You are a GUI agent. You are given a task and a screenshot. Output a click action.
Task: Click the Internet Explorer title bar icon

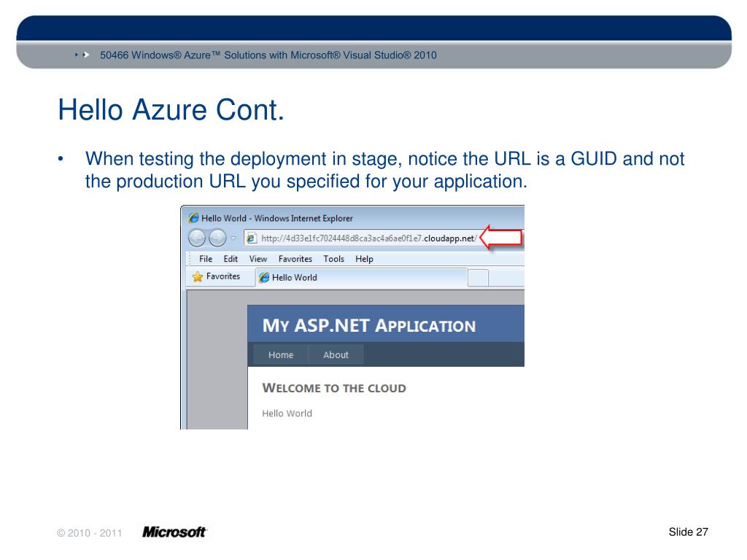(x=193, y=218)
